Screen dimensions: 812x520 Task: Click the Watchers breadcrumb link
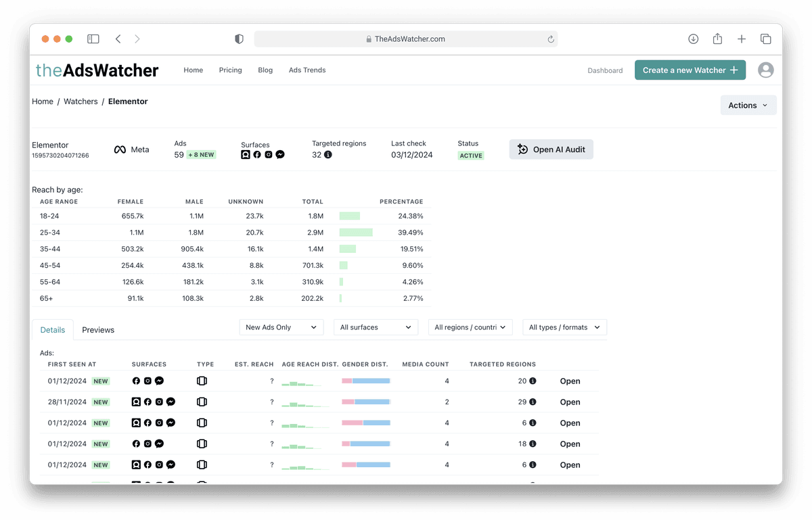point(81,101)
